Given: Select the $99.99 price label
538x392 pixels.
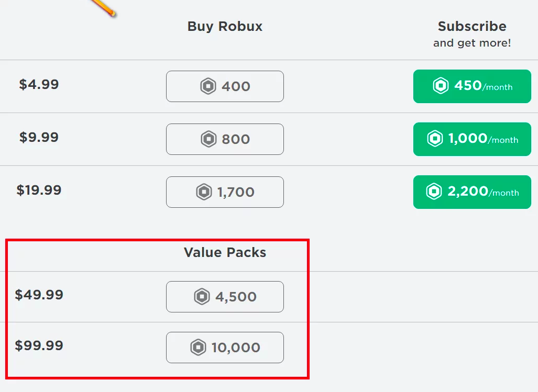Looking at the screenshot, I should (39, 345).
